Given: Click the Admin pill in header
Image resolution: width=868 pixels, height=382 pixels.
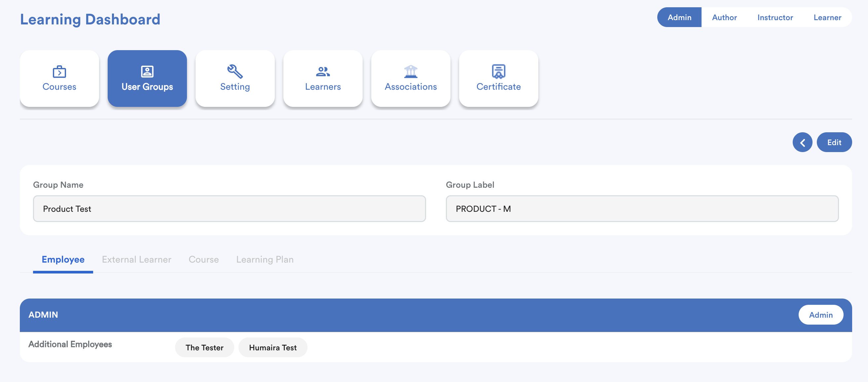Looking at the screenshot, I should [820, 315].
